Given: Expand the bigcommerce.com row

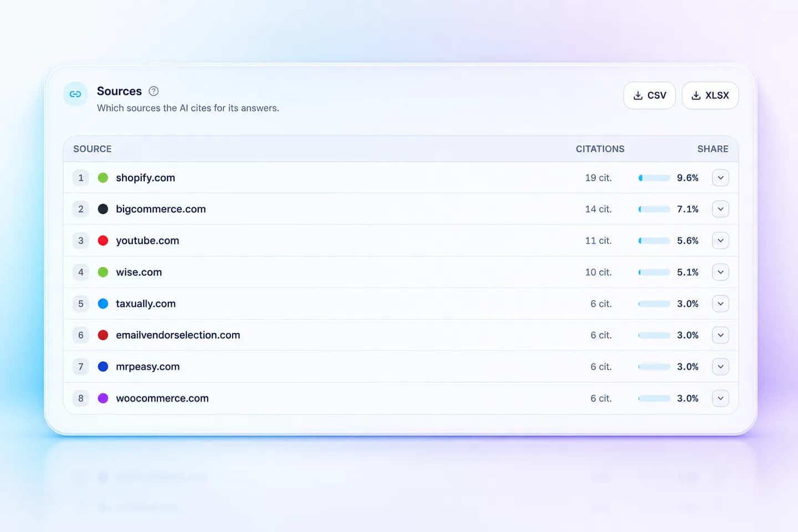Looking at the screenshot, I should pos(720,209).
